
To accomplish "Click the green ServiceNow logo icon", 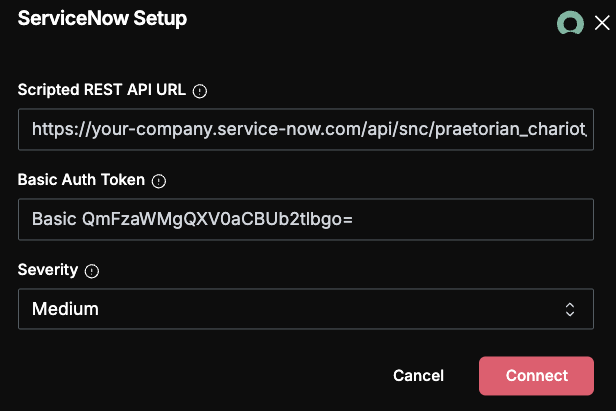I will pos(570,23).
